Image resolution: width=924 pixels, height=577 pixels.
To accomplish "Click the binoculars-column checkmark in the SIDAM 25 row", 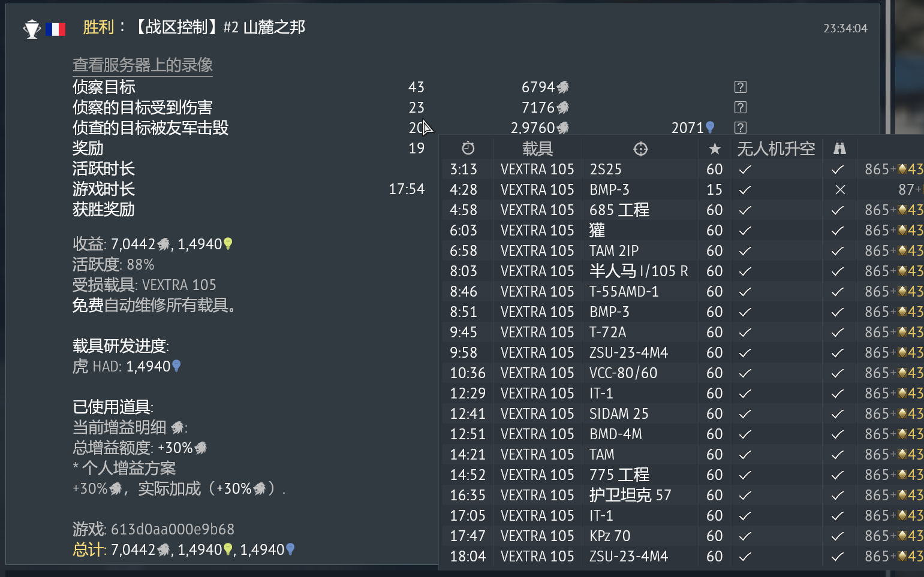I will pyautogui.click(x=838, y=414).
